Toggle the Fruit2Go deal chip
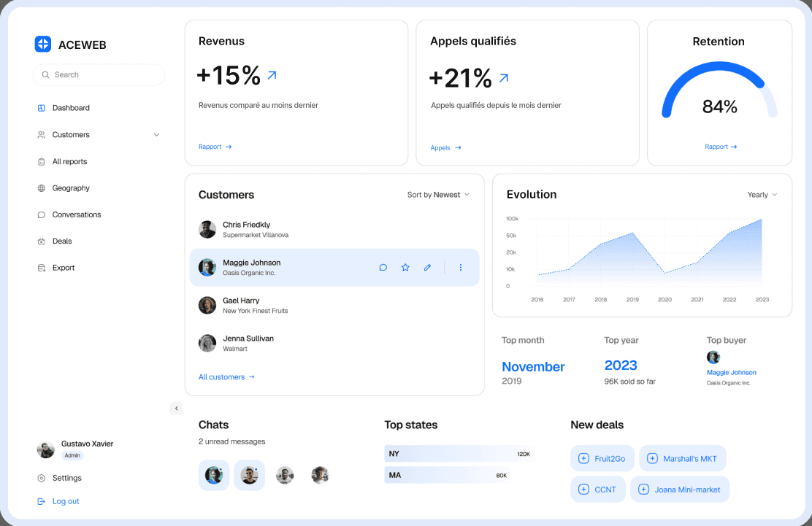This screenshot has width=812, height=526. point(602,458)
